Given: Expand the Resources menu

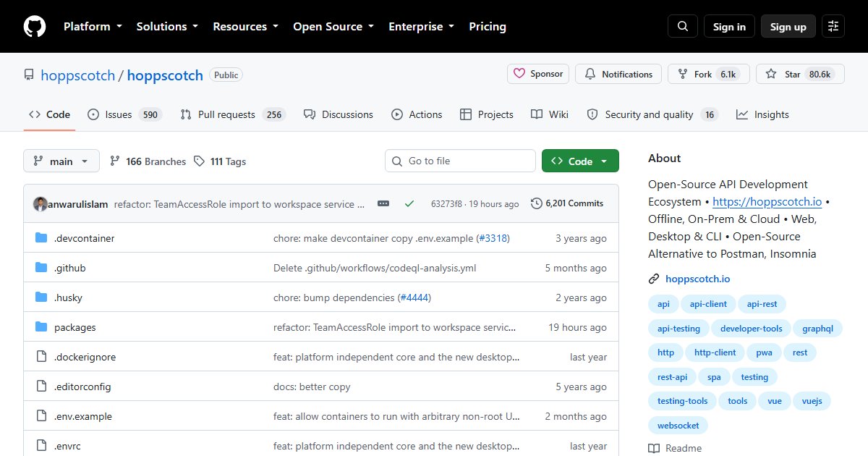Looking at the screenshot, I should 245,26.
